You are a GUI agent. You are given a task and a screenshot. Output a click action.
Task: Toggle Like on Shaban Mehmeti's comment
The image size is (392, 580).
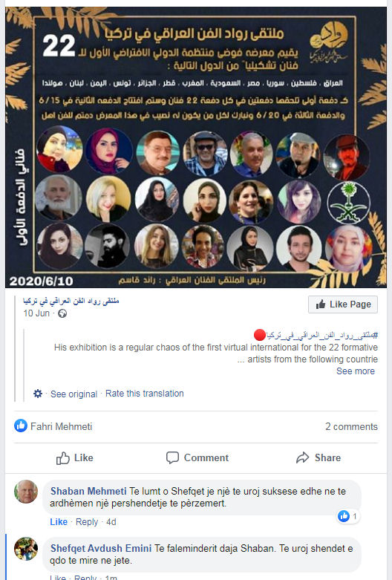click(59, 522)
